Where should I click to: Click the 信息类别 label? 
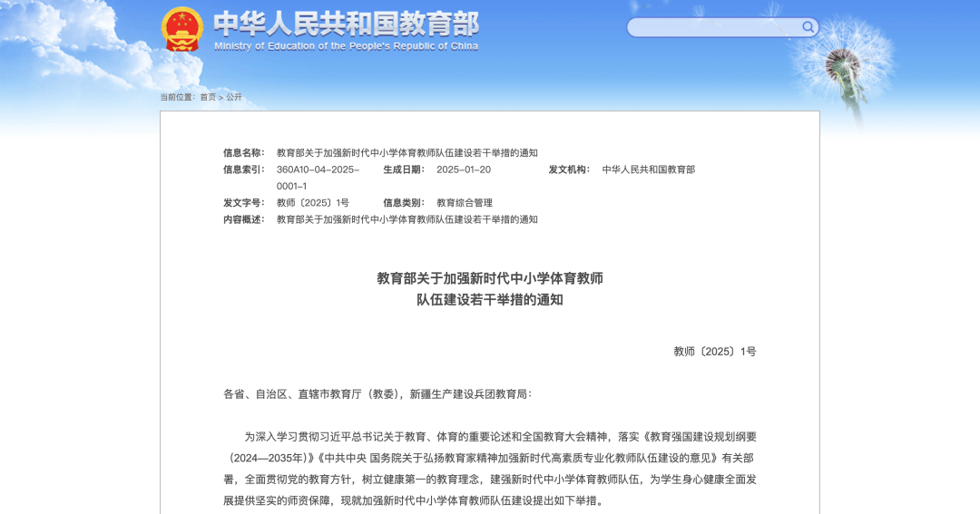click(404, 203)
